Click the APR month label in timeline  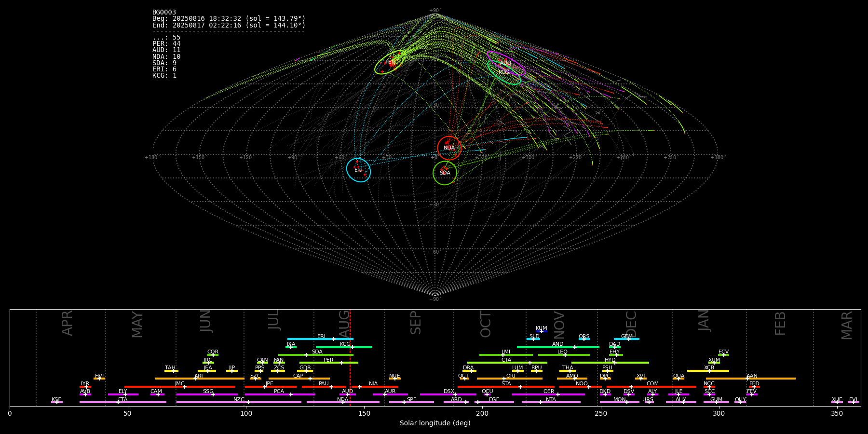tap(67, 323)
